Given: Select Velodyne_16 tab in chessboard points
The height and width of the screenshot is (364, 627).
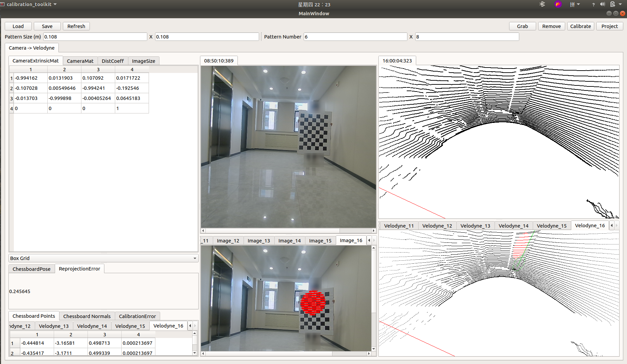Looking at the screenshot, I should tap(168, 326).
